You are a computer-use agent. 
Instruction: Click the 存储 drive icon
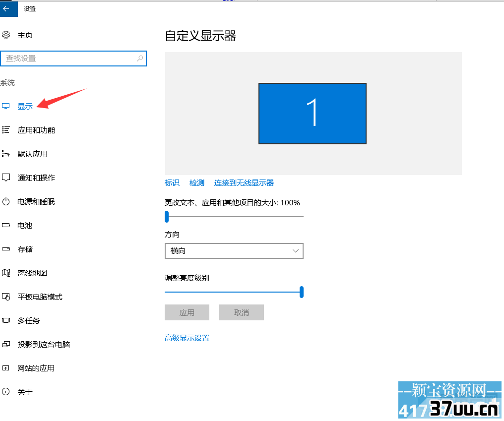tap(6, 249)
